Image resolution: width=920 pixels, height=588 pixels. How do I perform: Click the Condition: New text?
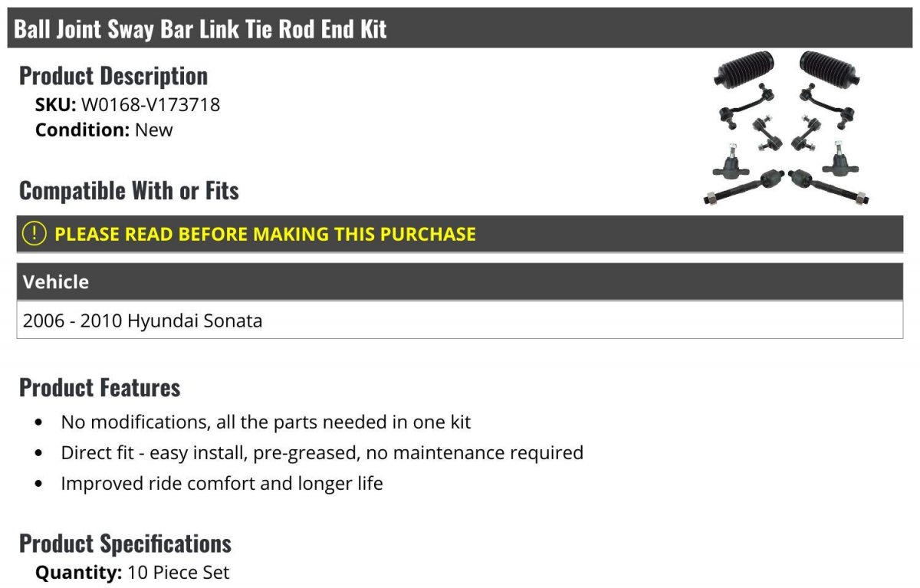pyautogui.click(x=104, y=130)
